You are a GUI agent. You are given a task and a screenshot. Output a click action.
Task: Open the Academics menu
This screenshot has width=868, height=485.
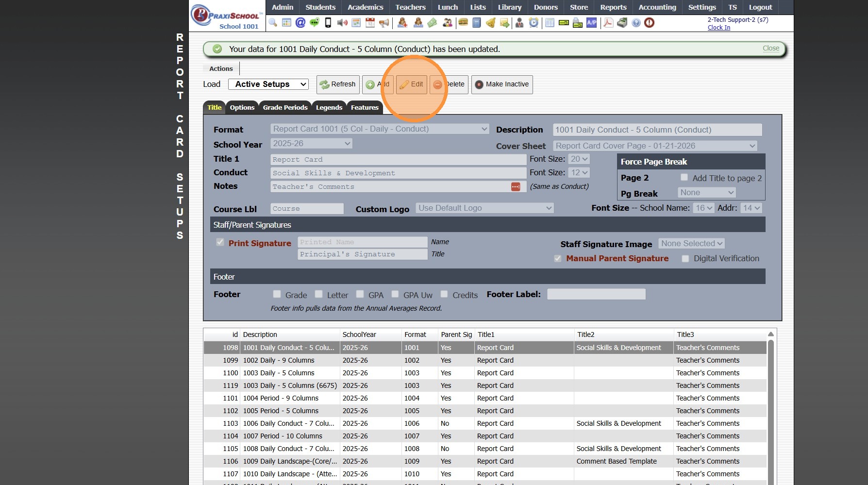pyautogui.click(x=365, y=7)
